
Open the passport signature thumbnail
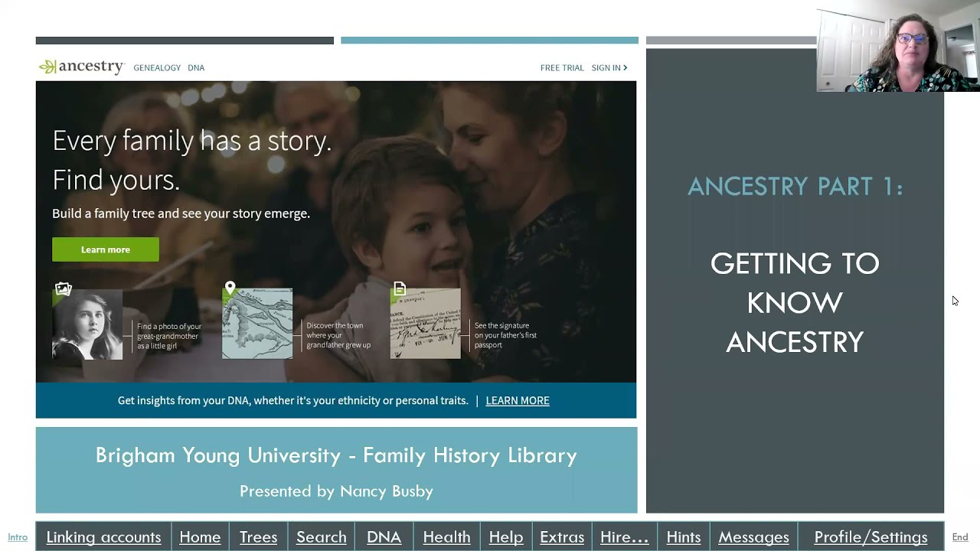(x=426, y=324)
